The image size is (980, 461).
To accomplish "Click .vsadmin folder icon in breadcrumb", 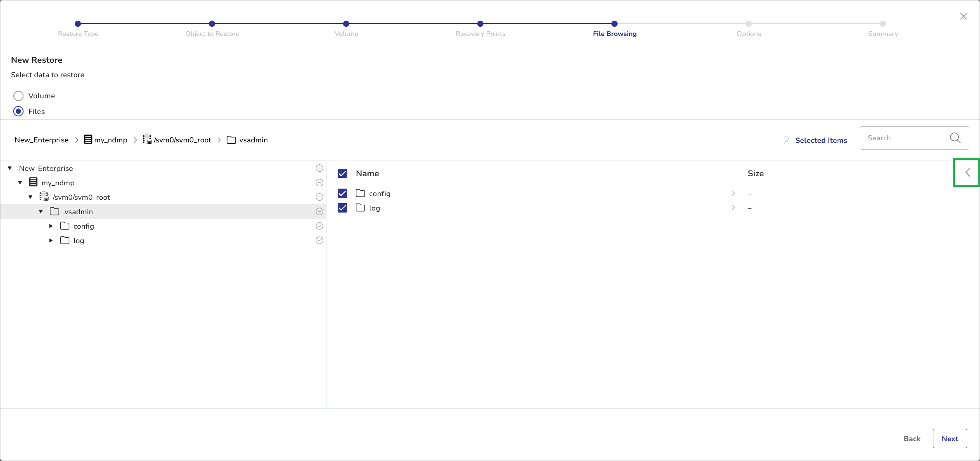I will [231, 140].
